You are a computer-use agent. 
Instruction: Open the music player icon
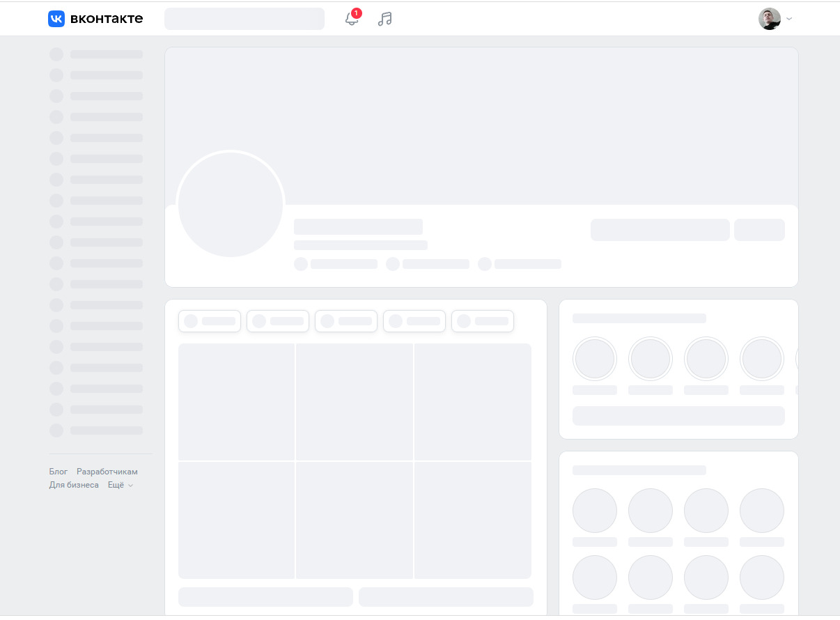tap(384, 19)
